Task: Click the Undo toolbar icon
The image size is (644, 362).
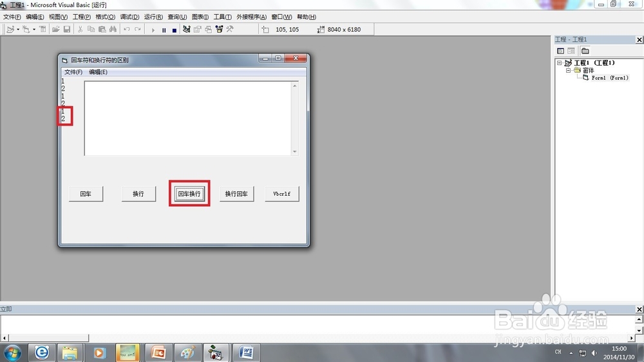Action: pos(126,30)
